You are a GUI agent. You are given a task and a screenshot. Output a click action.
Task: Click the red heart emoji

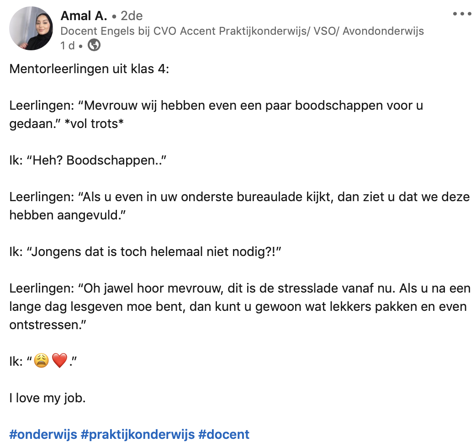pyautogui.click(x=59, y=362)
